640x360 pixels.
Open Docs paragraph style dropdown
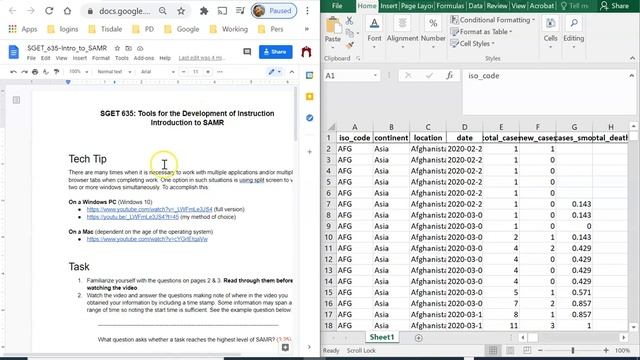coord(114,72)
